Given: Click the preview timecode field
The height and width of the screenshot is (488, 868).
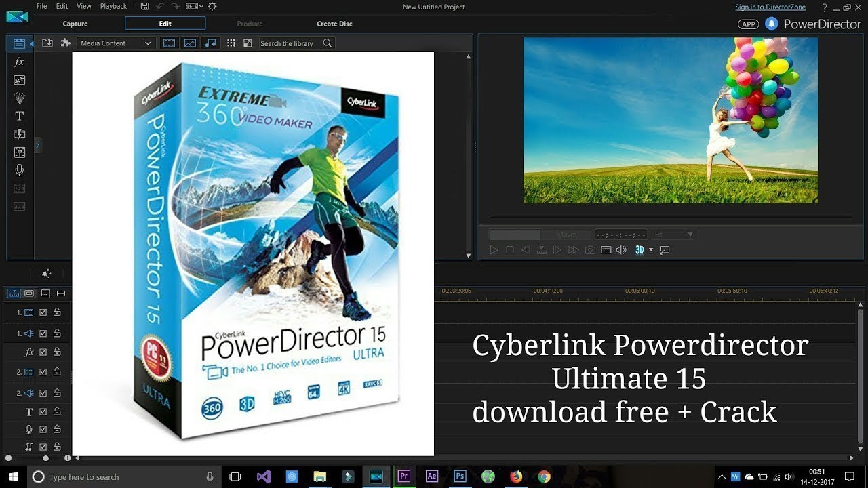Looking at the screenshot, I should pyautogui.click(x=620, y=235).
